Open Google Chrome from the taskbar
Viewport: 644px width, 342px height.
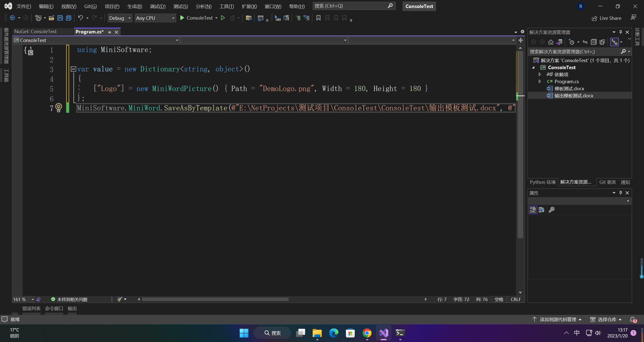pyautogui.click(x=367, y=333)
